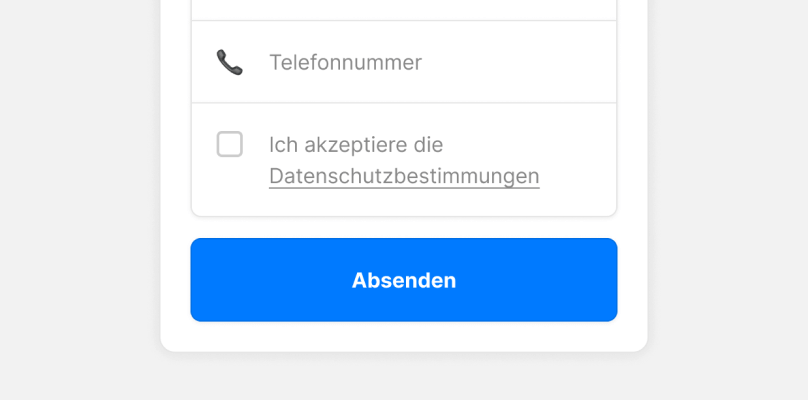Click the Absenden label text
Image resolution: width=808 pixels, height=400 pixels.
coord(404,280)
